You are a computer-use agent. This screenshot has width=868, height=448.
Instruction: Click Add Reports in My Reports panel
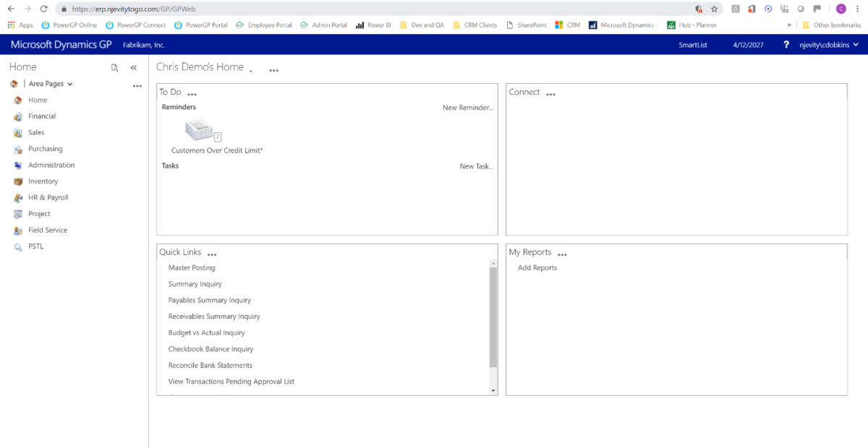537,267
